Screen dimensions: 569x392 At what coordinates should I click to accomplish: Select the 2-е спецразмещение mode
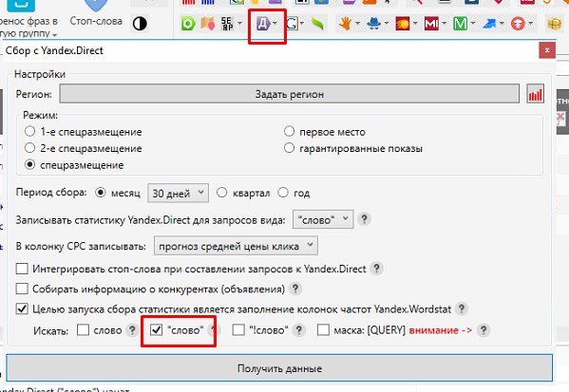(29, 148)
